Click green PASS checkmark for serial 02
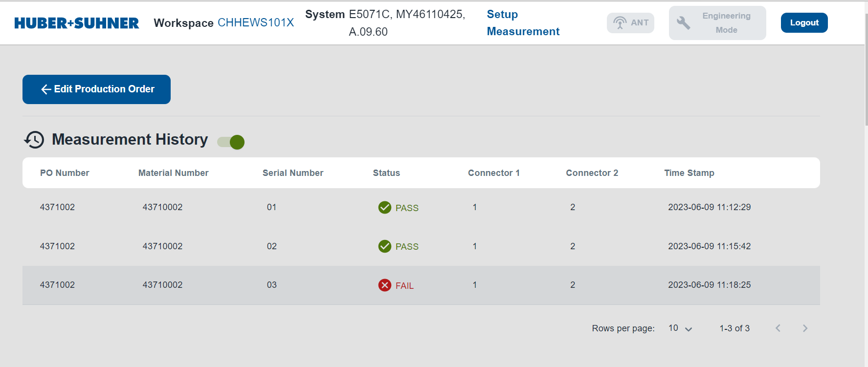This screenshot has height=367, width=868. pyautogui.click(x=385, y=246)
